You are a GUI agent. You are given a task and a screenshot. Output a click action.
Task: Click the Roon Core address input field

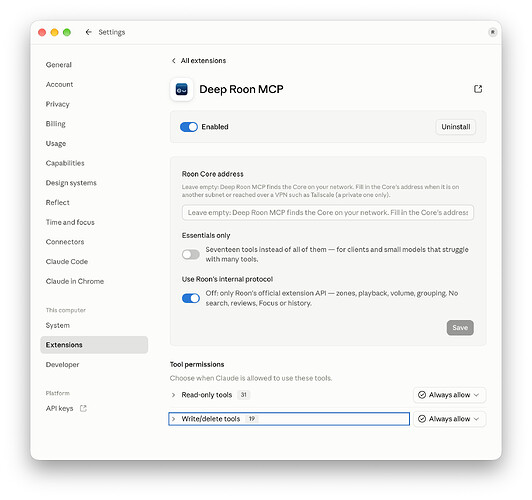pos(327,213)
